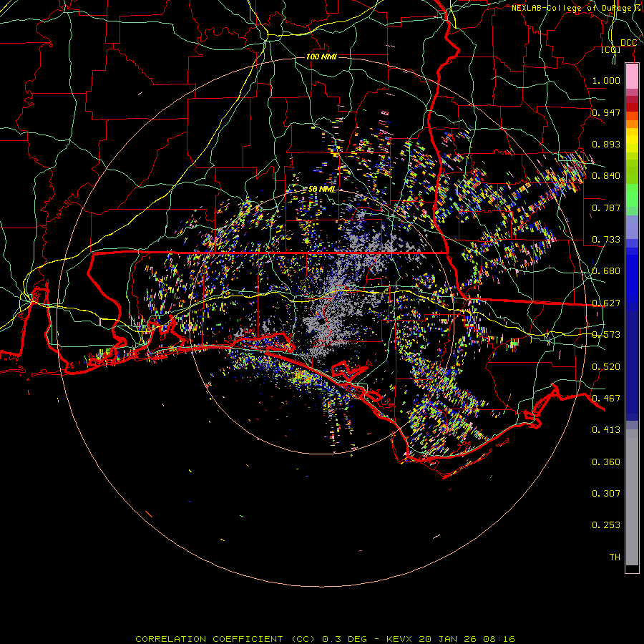This screenshot has height=644, width=644.
Task: Click the 100 NMI range ring label
Action: pos(321,57)
